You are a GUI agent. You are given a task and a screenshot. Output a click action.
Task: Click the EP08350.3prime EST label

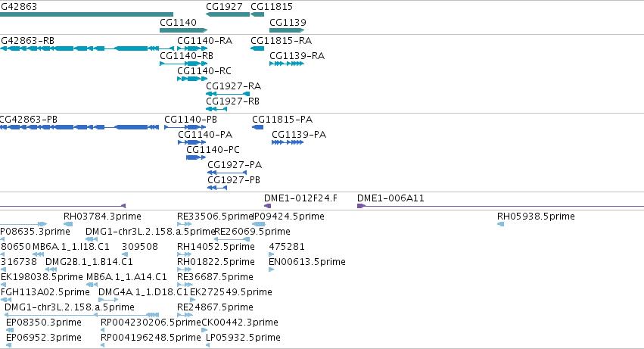[x=44, y=323]
